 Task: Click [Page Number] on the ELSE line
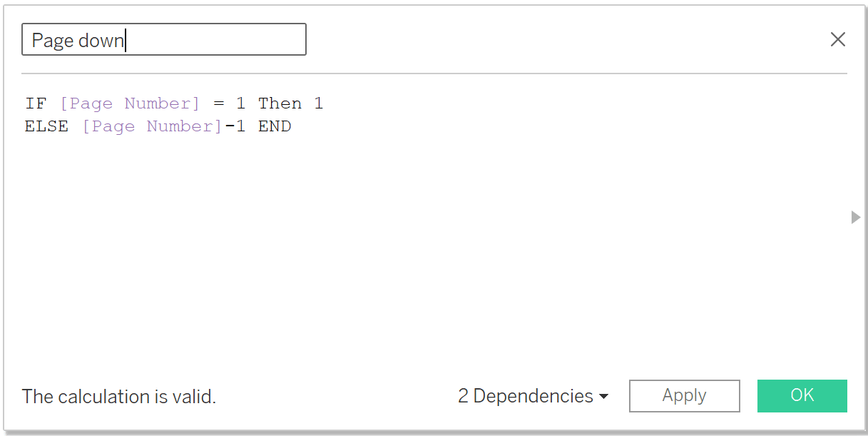[152, 126]
